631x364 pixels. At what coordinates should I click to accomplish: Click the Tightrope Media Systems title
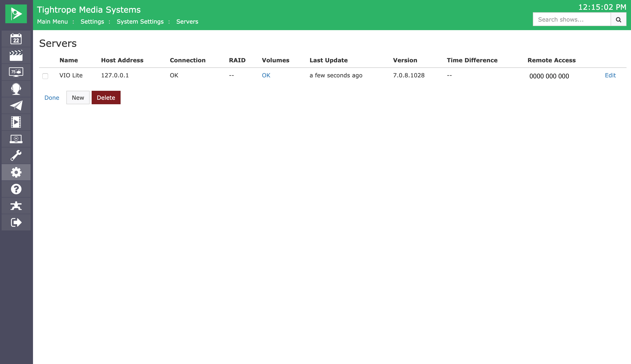pyautogui.click(x=89, y=10)
